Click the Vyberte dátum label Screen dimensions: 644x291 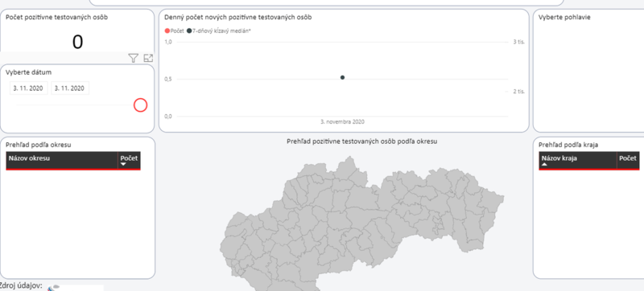click(28, 72)
